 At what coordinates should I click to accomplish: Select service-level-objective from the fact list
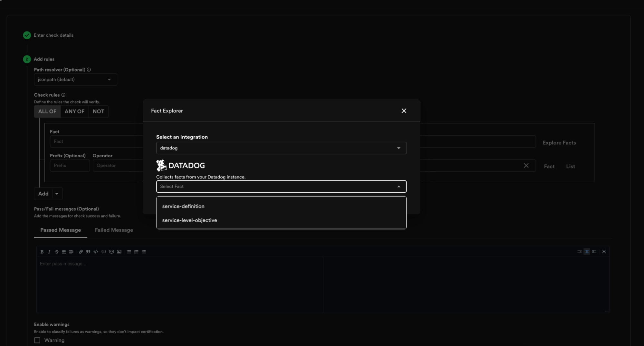point(189,220)
